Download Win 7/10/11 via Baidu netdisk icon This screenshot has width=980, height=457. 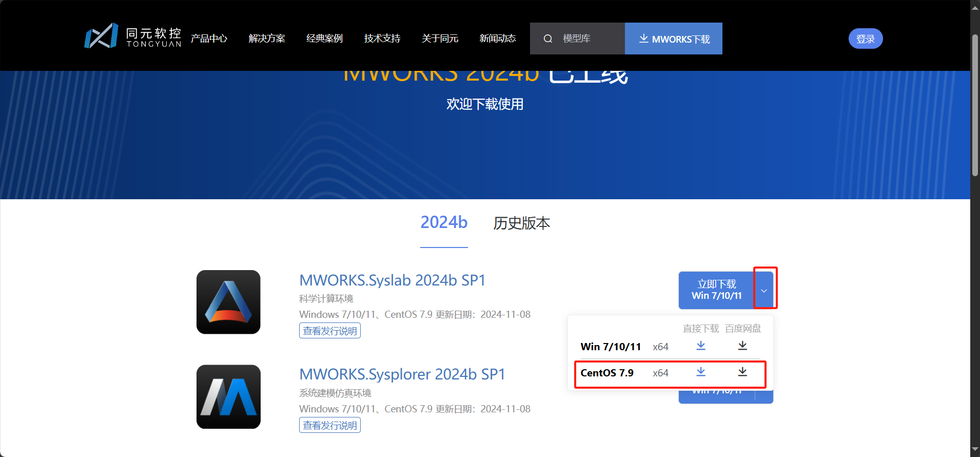[x=742, y=346]
